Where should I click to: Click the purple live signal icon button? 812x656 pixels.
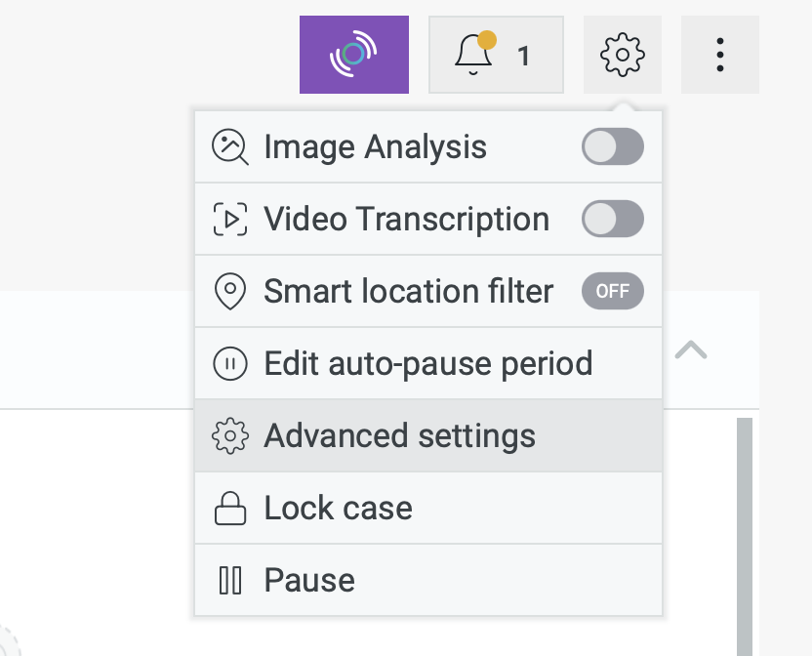click(x=353, y=56)
